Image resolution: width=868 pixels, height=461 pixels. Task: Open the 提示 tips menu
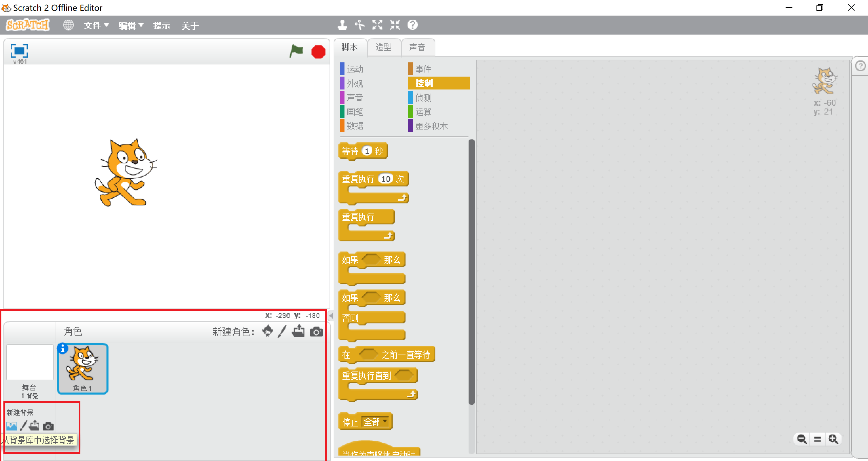point(162,25)
